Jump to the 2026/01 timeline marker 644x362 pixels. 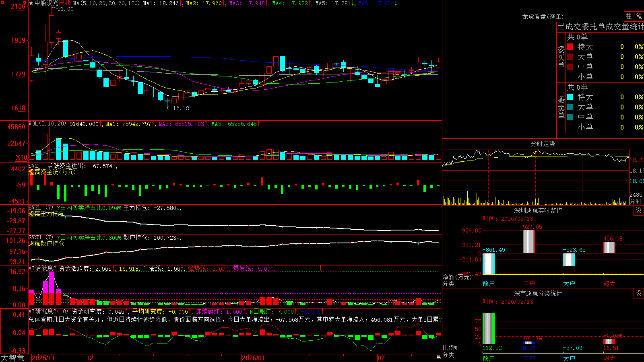[x=254, y=358]
